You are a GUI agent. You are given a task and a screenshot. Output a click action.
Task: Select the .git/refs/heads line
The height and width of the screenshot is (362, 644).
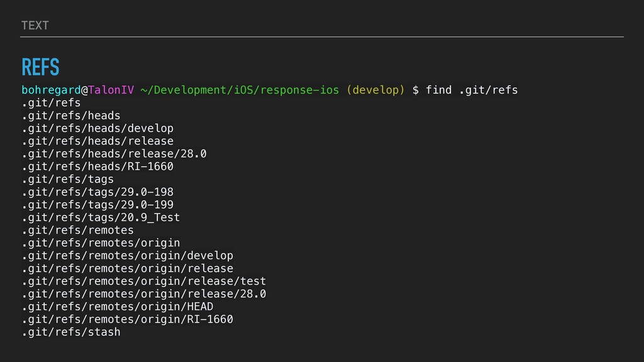pos(70,116)
